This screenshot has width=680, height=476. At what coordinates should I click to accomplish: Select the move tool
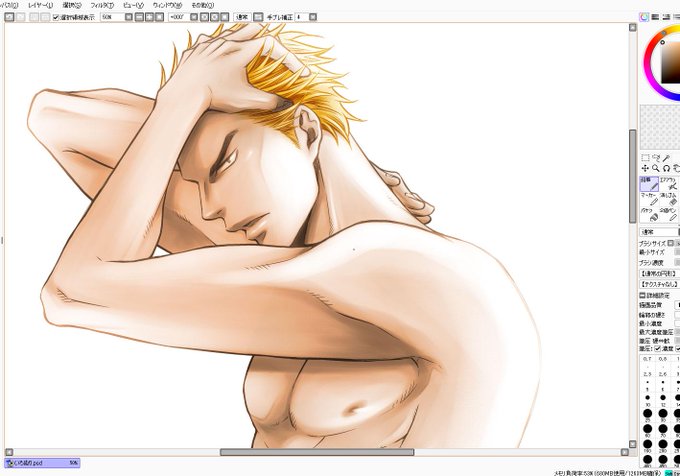[x=645, y=168]
